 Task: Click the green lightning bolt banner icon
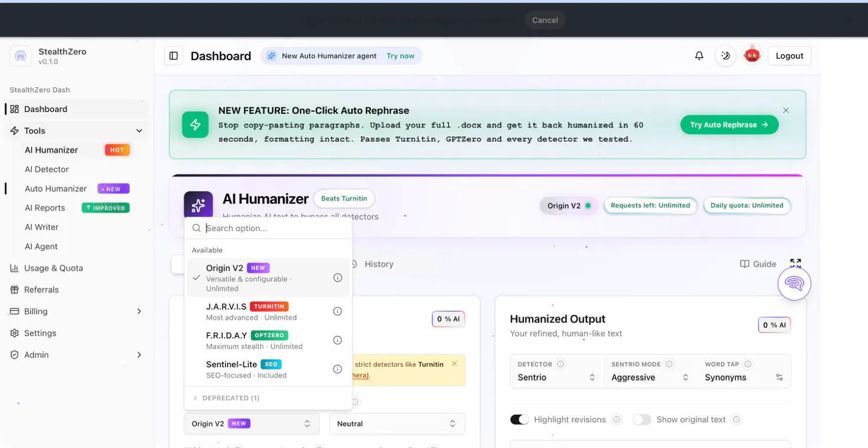(x=195, y=125)
